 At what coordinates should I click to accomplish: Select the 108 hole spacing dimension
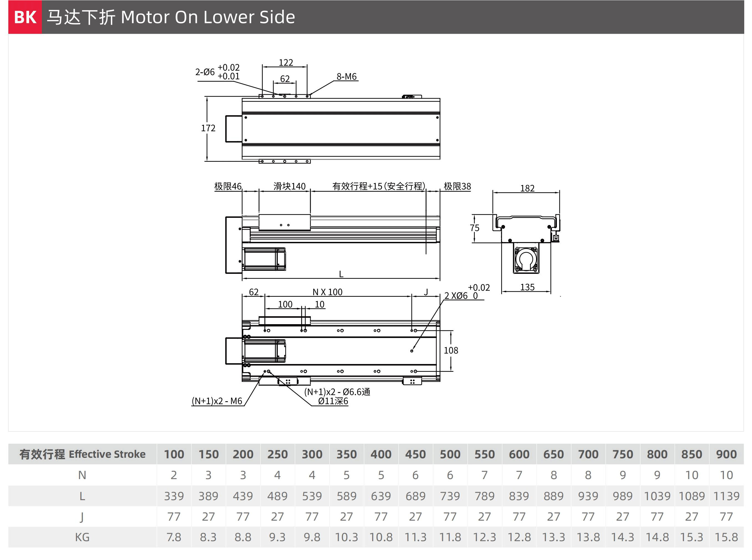click(451, 351)
